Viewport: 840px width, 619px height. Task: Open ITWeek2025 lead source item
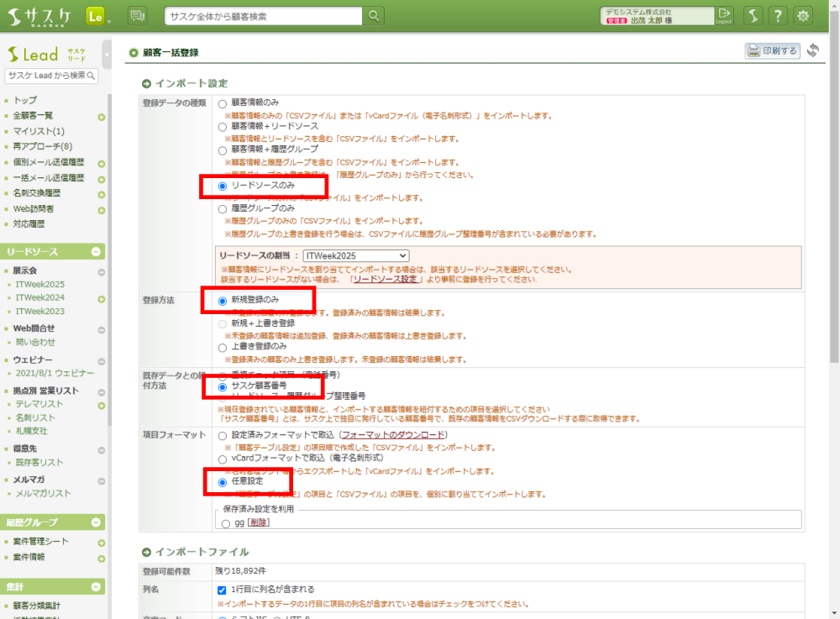pyautogui.click(x=40, y=285)
